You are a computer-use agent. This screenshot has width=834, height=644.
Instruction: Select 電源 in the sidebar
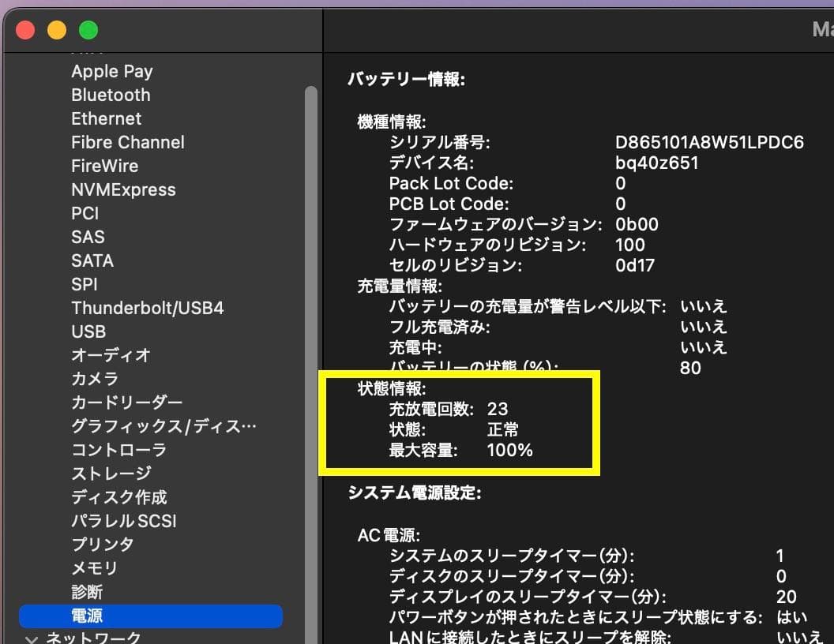point(87,616)
